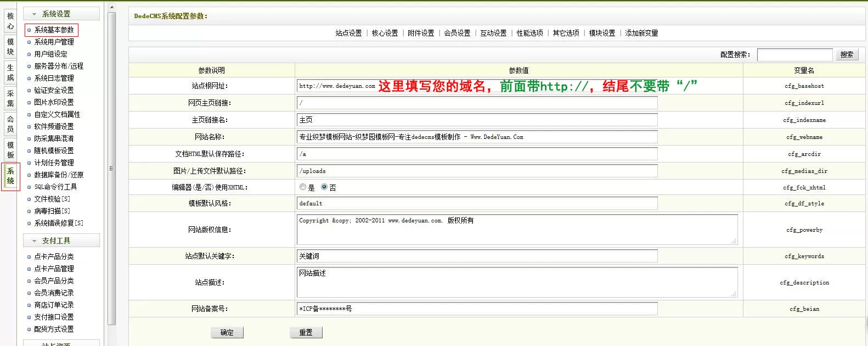Switch to 采集 vertical tab

coord(10,98)
